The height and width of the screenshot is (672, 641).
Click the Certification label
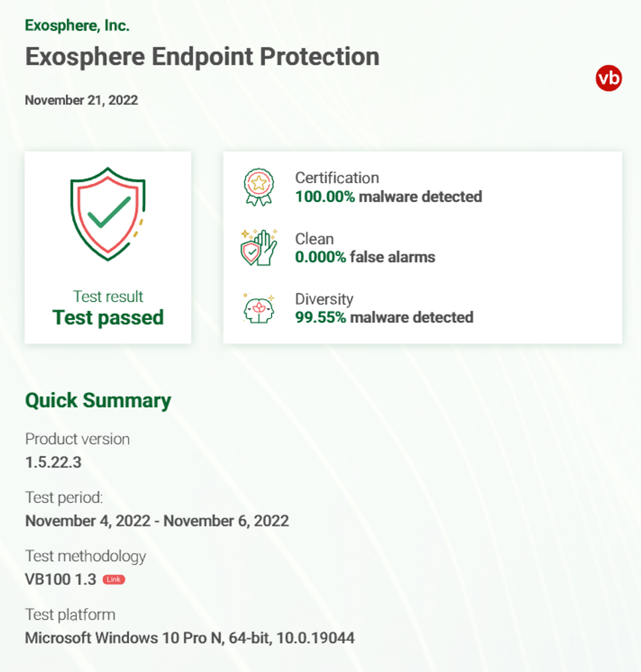[x=337, y=178]
